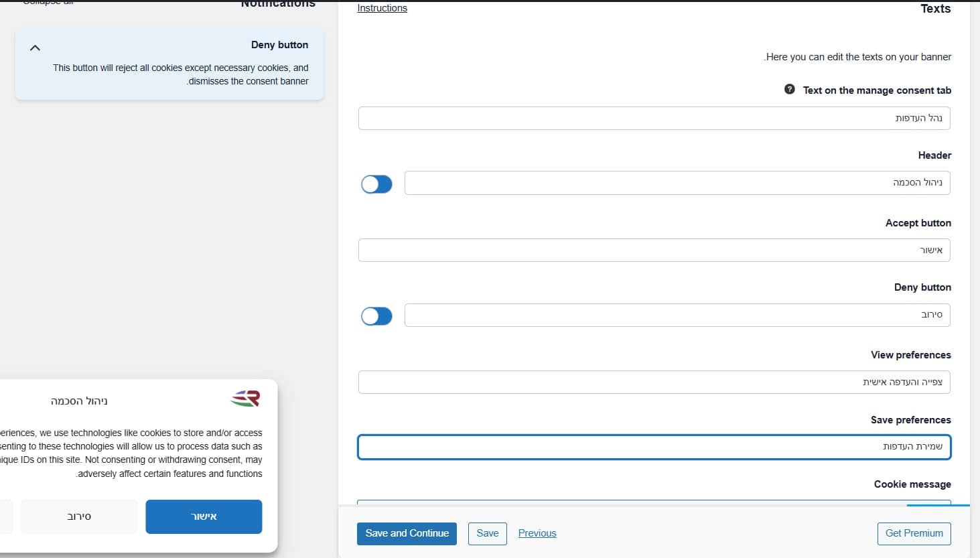Click the 'Save preferences' label
This screenshot has width=980, height=558.
pyautogui.click(x=910, y=420)
